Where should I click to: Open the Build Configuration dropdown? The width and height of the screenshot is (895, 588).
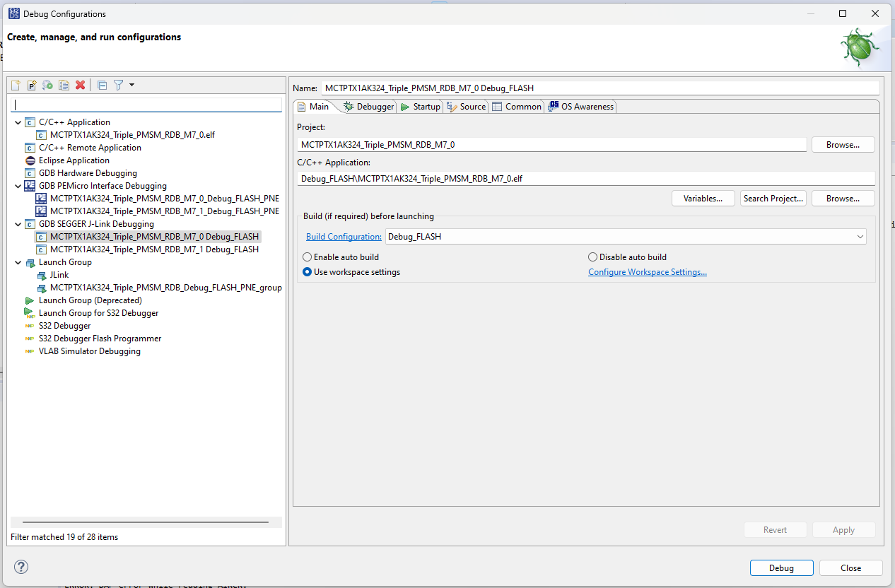tap(860, 236)
